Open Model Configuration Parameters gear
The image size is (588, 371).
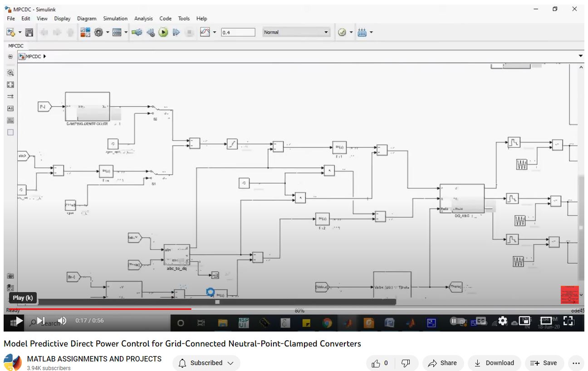pyautogui.click(x=98, y=32)
